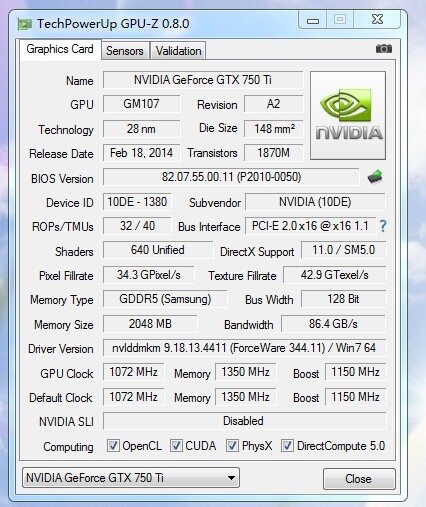Toggle the DirectCompute 5.0 checkbox
Screen dimensions: 426x507
[x=287, y=445]
